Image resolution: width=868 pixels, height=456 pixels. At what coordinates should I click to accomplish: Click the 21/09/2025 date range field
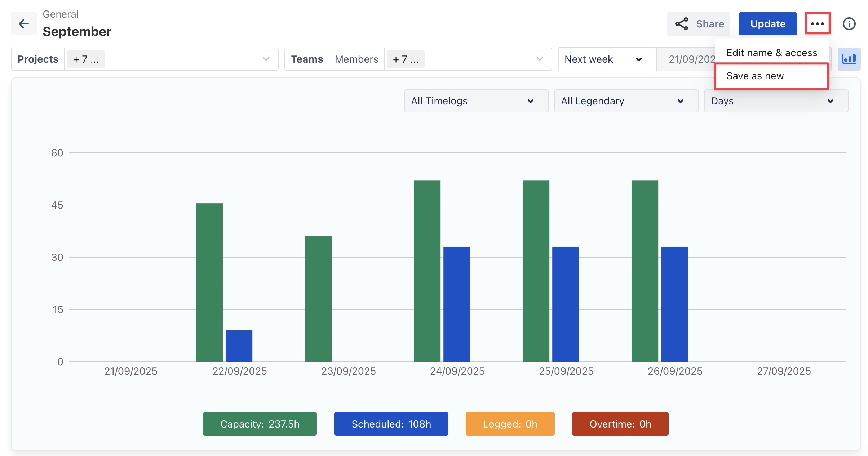[687, 59]
